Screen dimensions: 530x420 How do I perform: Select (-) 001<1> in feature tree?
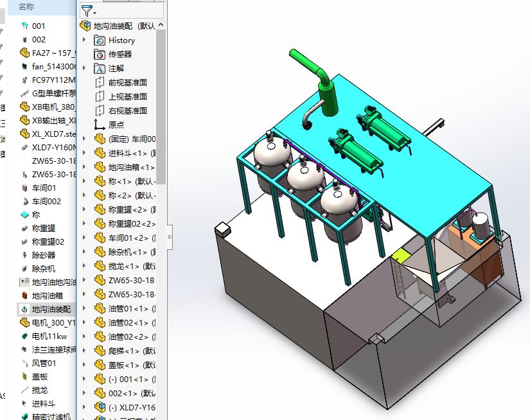tap(132, 380)
